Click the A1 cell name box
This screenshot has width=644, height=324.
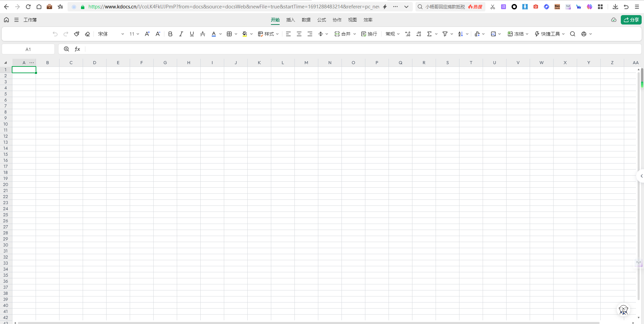point(28,49)
